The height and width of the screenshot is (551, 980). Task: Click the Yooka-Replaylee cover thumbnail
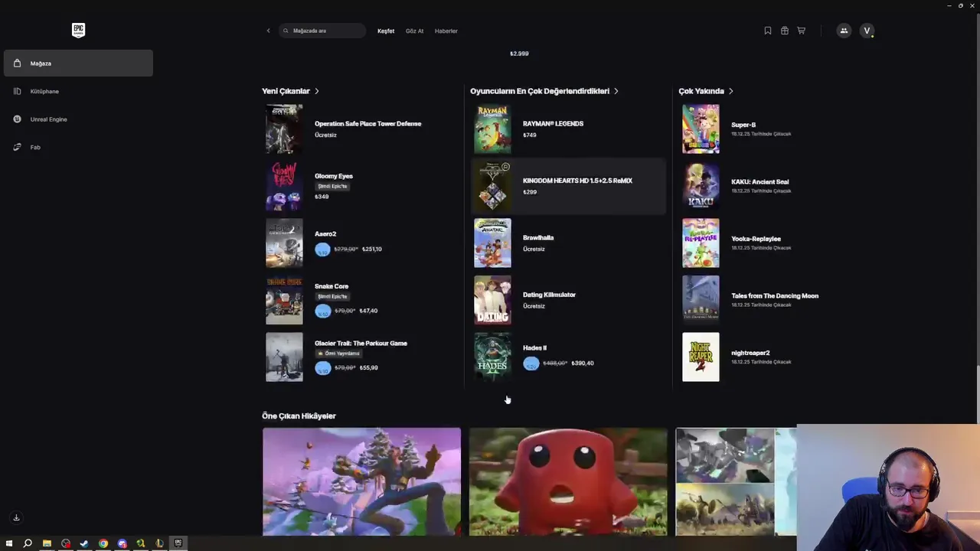pyautogui.click(x=701, y=243)
